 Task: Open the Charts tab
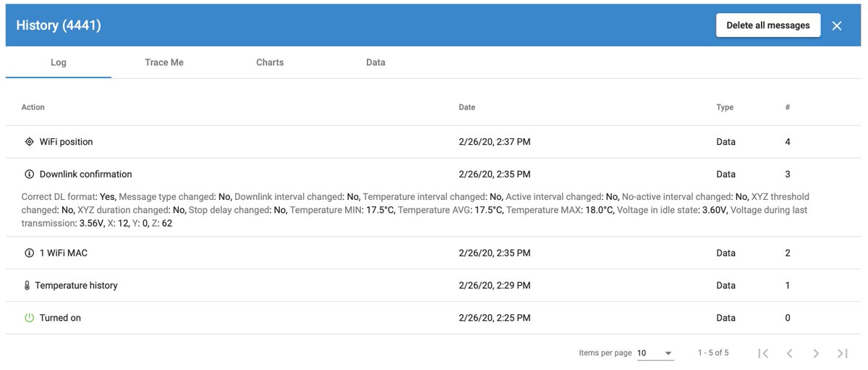pyautogui.click(x=270, y=62)
